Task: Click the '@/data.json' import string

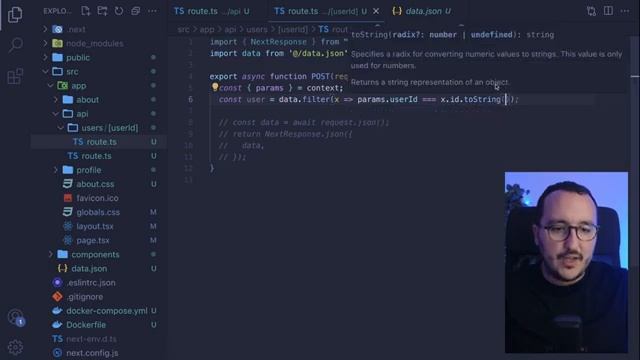Action: pos(318,53)
